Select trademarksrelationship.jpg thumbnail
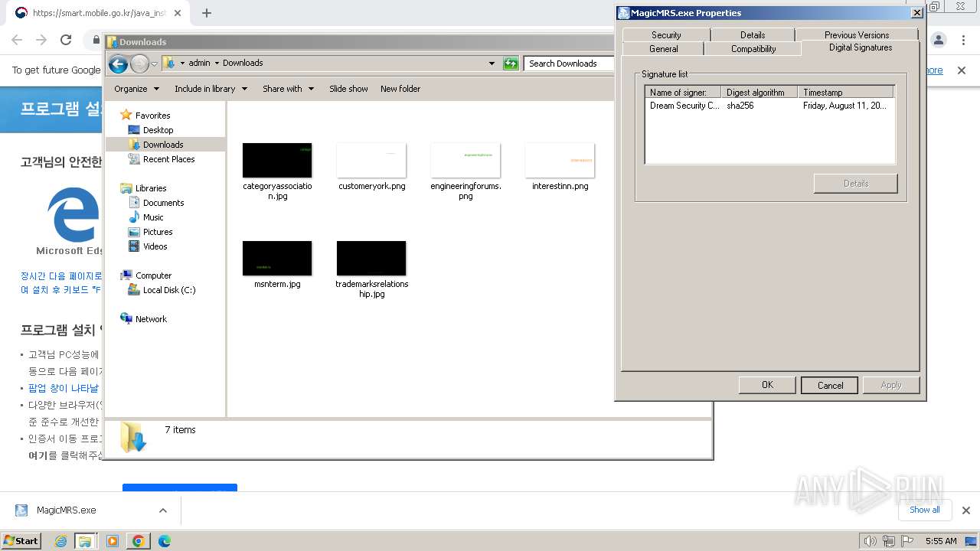Screen dimensions: 980x551 371,259
